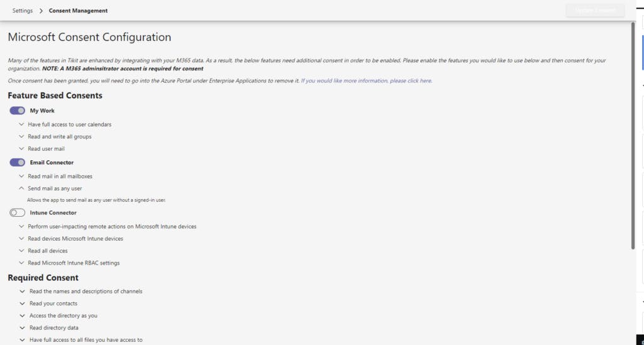Click the vertical page scrollbar
Image resolution: width=644 pixels, height=345 pixels.
[x=633, y=135]
